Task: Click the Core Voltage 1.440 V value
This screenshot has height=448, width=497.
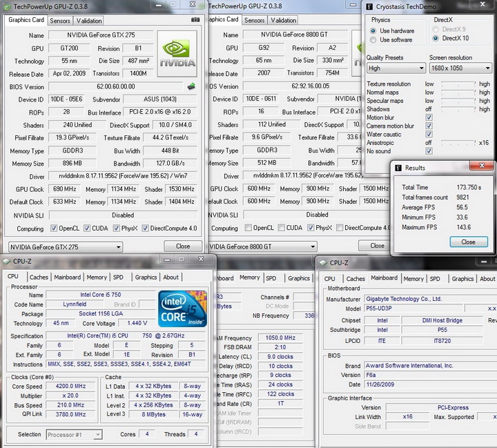Action: [x=137, y=323]
